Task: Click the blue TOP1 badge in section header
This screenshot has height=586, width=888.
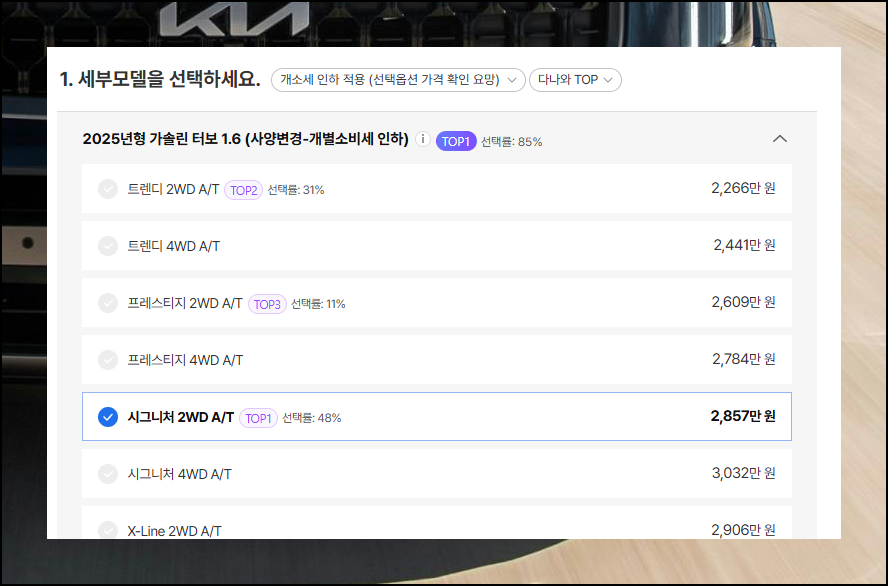Action: (x=456, y=142)
